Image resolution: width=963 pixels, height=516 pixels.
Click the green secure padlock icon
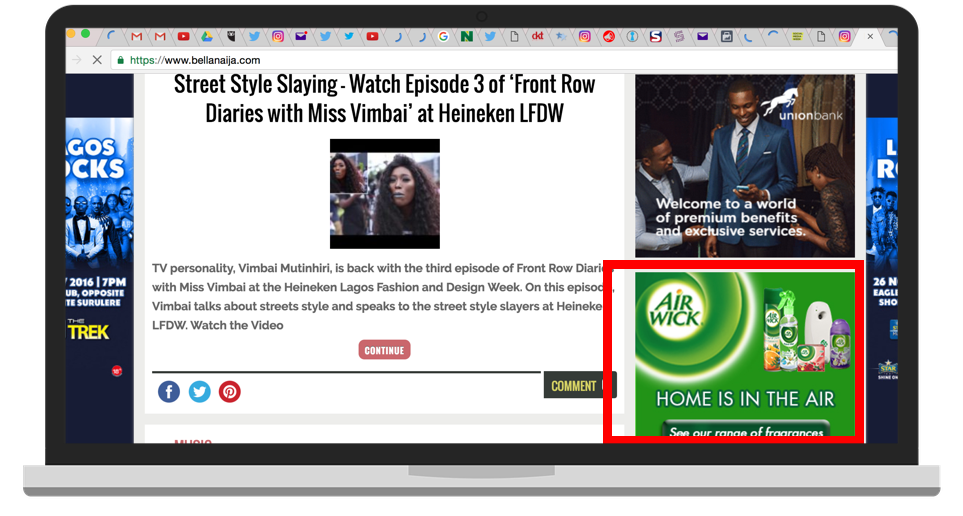(120, 60)
